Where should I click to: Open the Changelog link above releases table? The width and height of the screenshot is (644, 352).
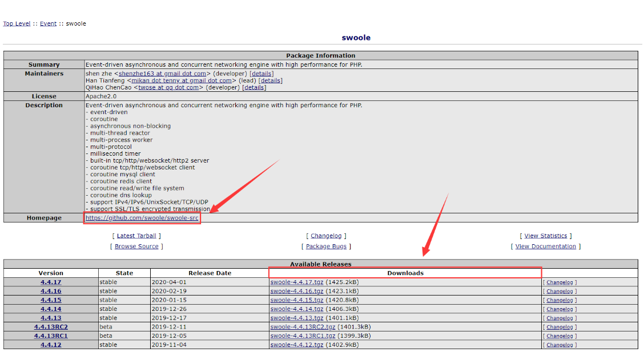[x=326, y=236]
